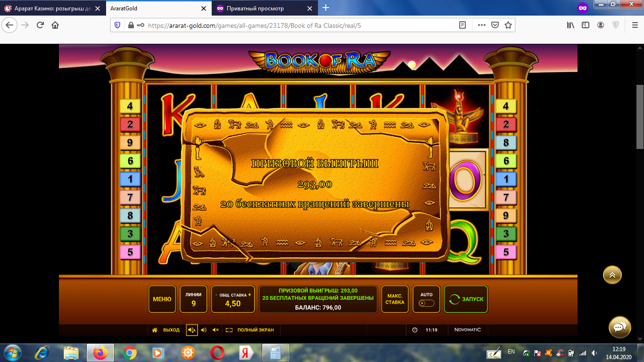Viewport: 644px width, 362px height.
Task: Click the fullscreen brackets icon
Action: point(229,330)
